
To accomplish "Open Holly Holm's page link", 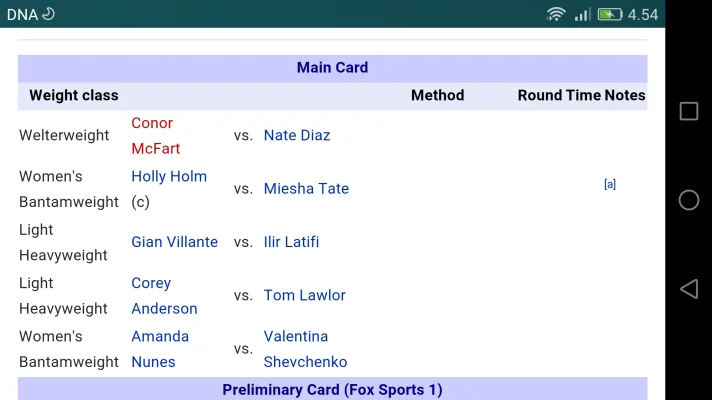I will click(x=169, y=176).
